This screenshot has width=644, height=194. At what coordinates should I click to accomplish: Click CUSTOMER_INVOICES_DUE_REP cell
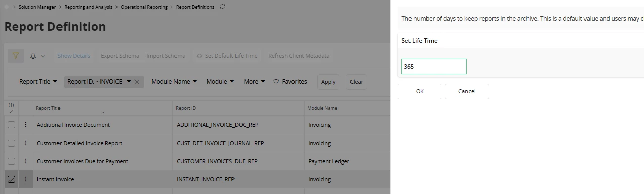tap(238, 161)
